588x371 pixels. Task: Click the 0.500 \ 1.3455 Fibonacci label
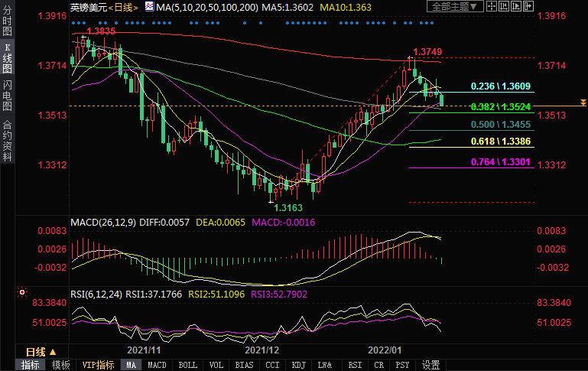501,125
